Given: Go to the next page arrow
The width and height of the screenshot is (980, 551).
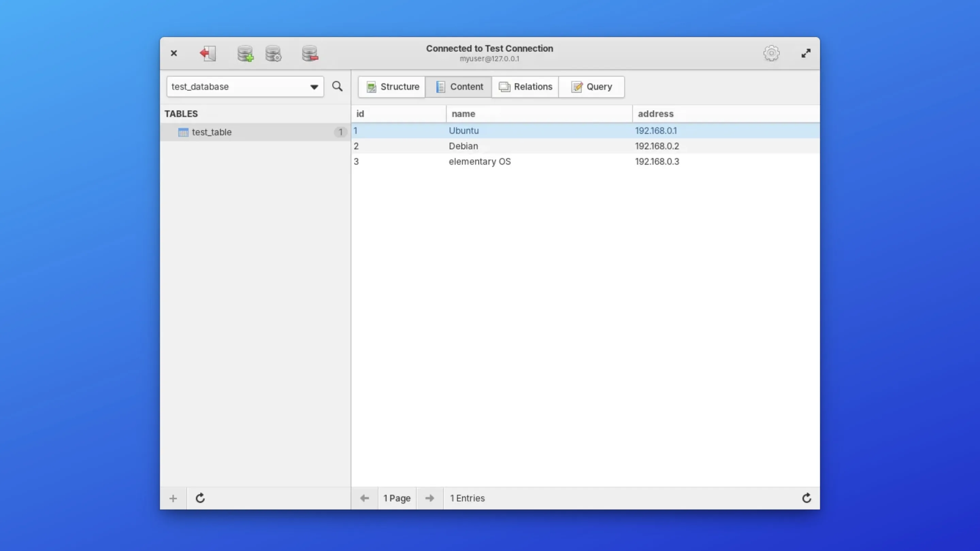Looking at the screenshot, I should pos(429,498).
